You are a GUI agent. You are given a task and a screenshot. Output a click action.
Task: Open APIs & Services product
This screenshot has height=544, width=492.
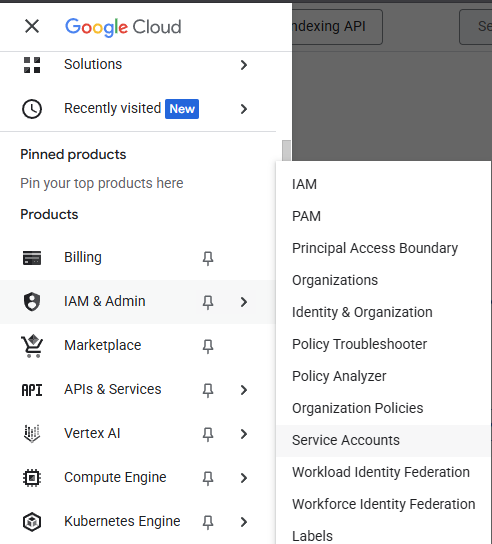click(113, 389)
